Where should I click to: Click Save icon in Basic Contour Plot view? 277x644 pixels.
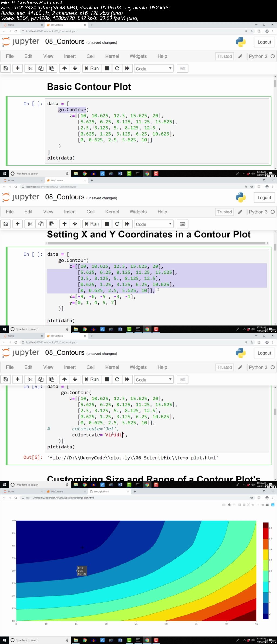point(5,68)
